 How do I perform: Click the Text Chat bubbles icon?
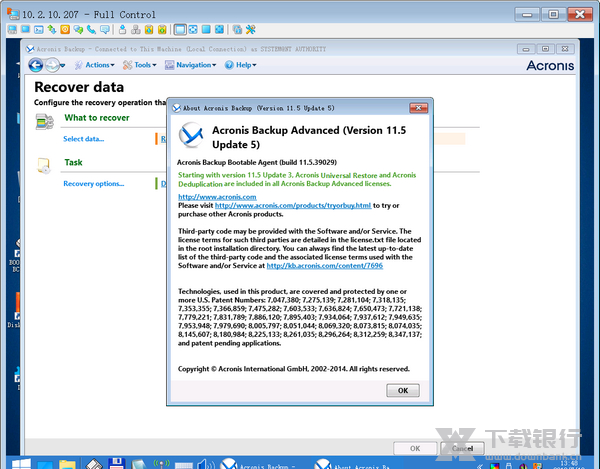78,29
